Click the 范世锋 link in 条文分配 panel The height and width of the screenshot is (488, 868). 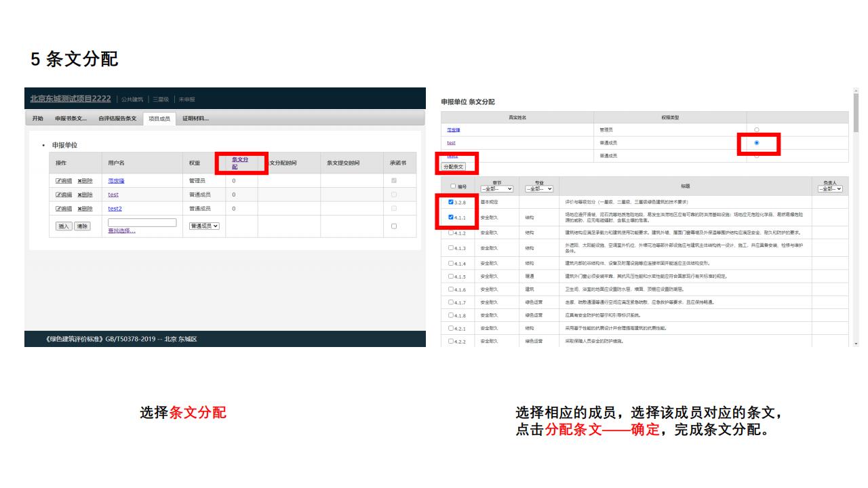452,129
